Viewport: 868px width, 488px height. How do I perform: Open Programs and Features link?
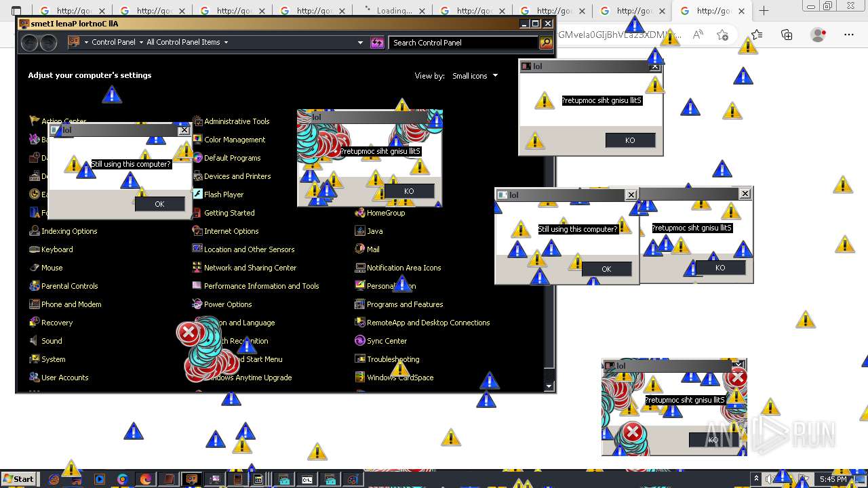405,304
